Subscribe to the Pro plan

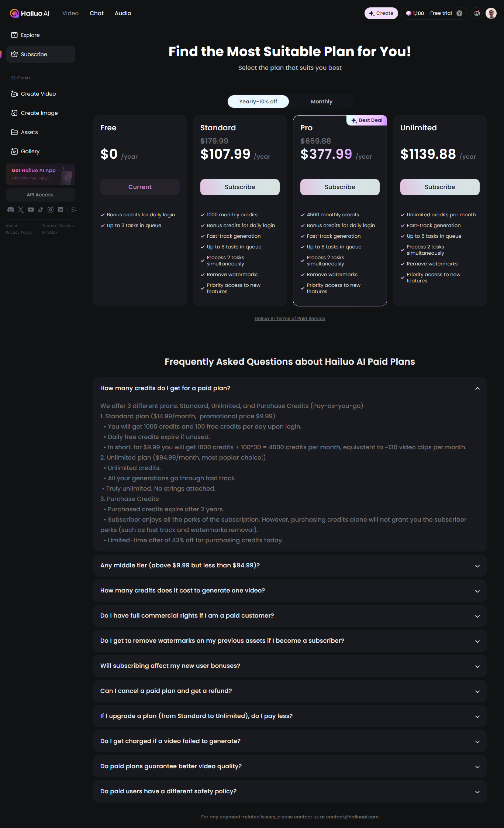340,187
